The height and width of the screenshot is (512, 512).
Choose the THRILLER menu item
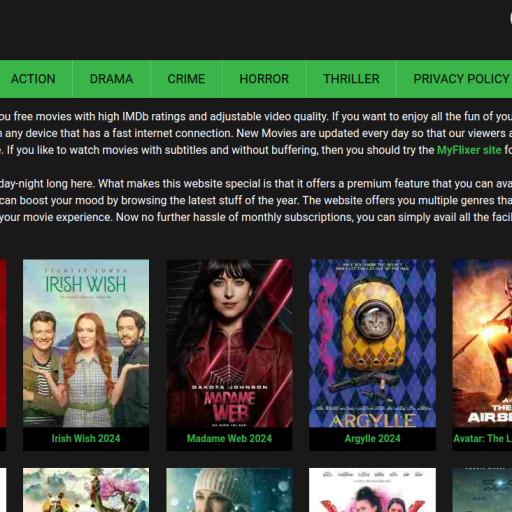click(351, 79)
